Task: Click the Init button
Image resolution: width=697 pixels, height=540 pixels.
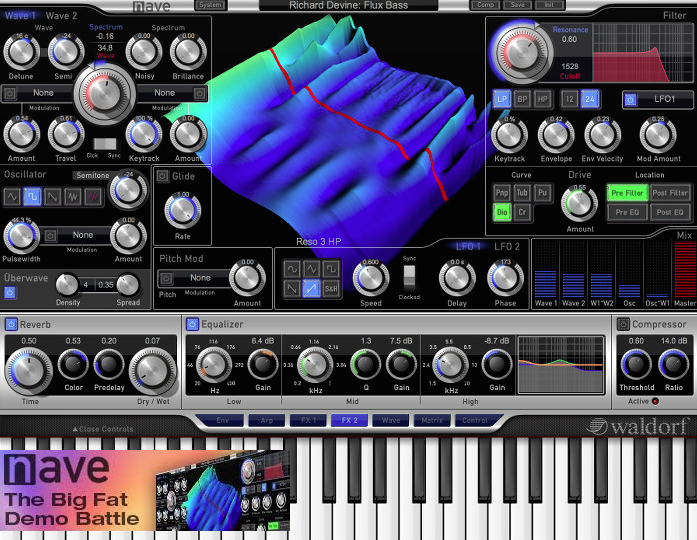Action: tap(549, 5)
